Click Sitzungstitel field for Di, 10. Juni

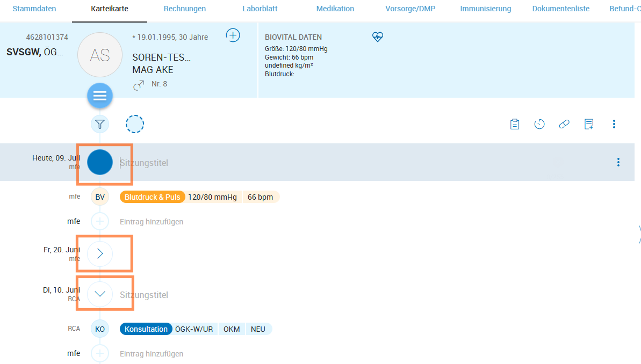[144, 295]
